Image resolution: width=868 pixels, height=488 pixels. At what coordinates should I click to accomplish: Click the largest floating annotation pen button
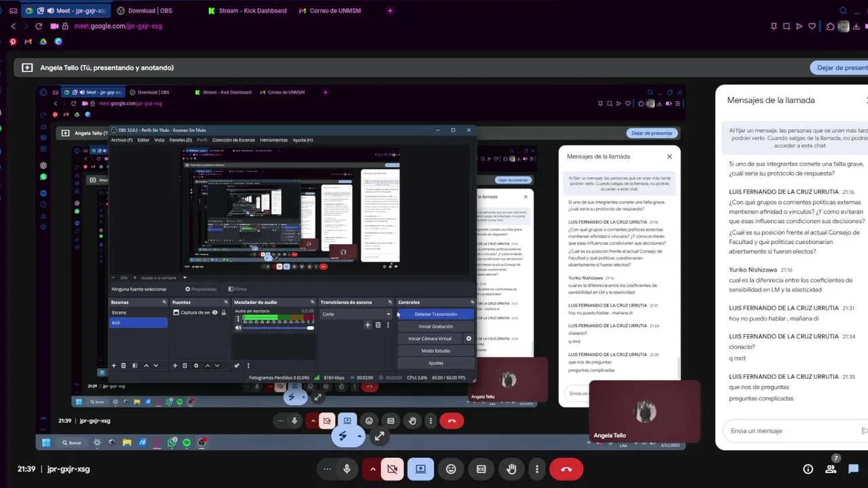[x=342, y=436]
